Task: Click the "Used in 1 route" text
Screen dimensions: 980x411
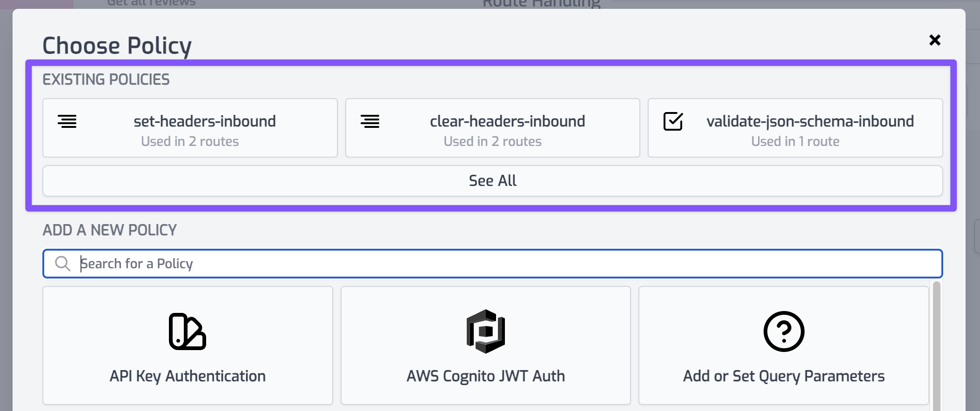Action: (795, 141)
